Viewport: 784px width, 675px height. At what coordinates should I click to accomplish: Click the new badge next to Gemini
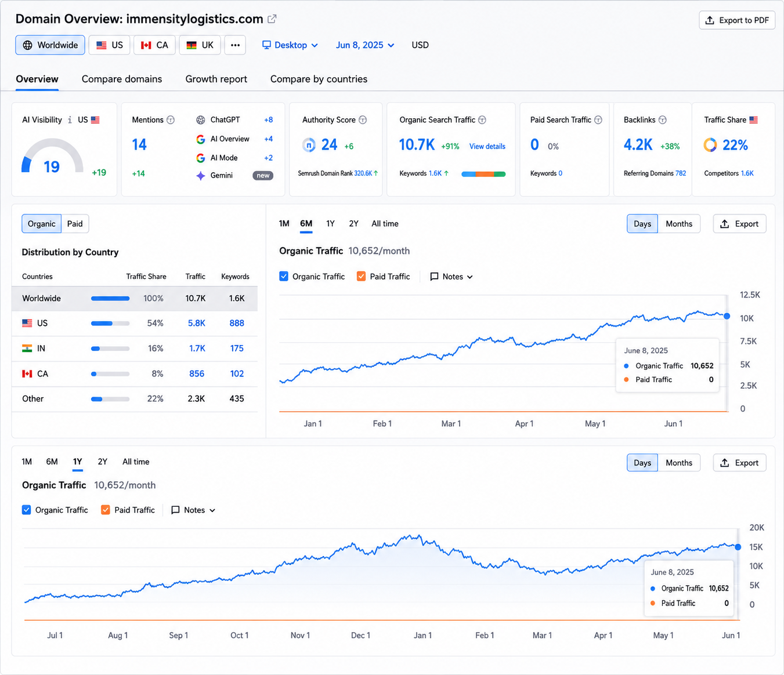tap(263, 176)
